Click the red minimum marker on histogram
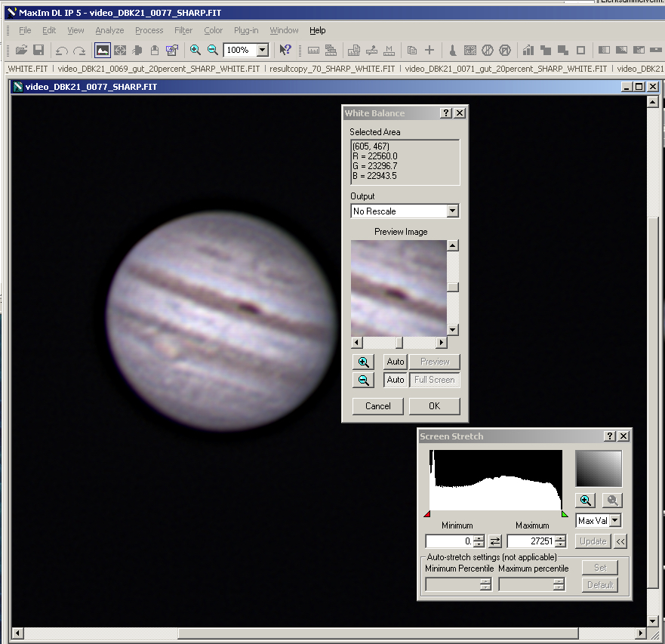This screenshot has height=644, width=665. coord(427,513)
